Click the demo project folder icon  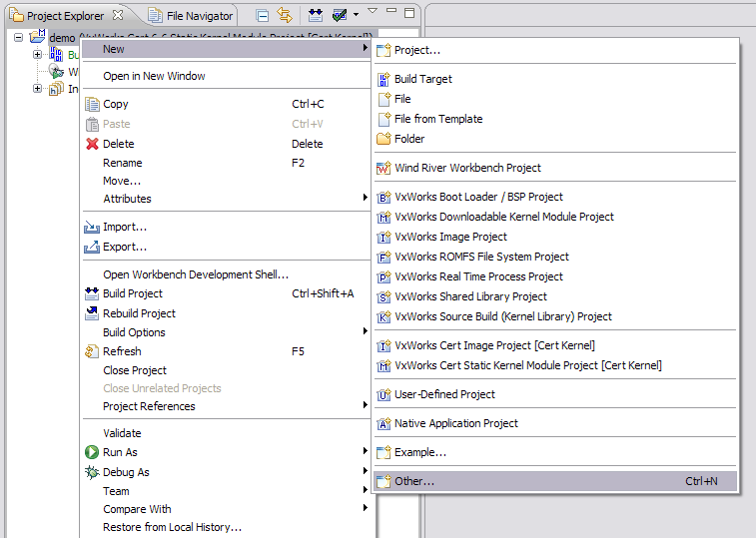click(38, 36)
